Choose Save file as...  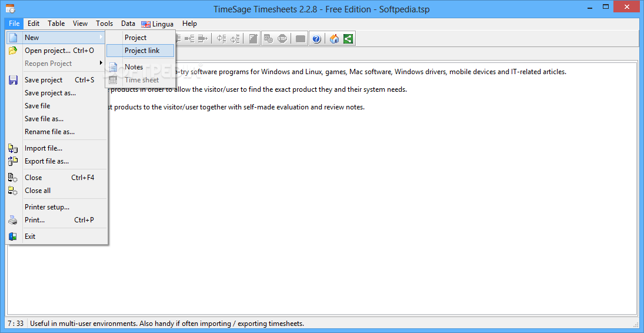[x=56, y=119]
